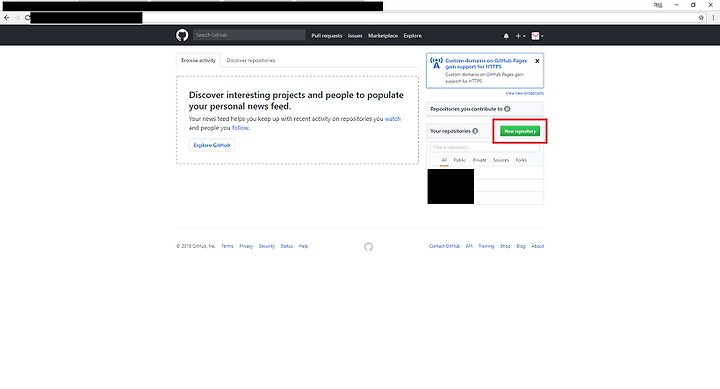Follow the 'follow' link in news feed text
The width and height of the screenshot is (720, 389).
pyautogui.click(x=240, y=128)
